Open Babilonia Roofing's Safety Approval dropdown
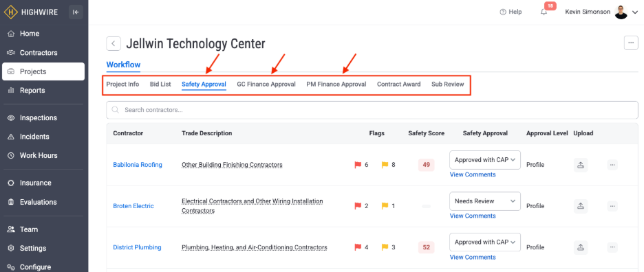The image size is (644, 272). pos(485,160)
